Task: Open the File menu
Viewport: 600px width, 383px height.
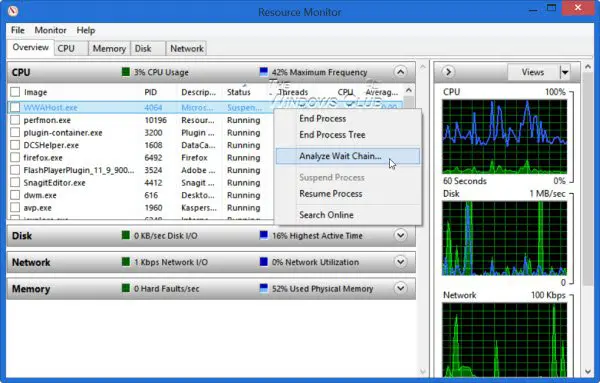Action: [18, 30]
